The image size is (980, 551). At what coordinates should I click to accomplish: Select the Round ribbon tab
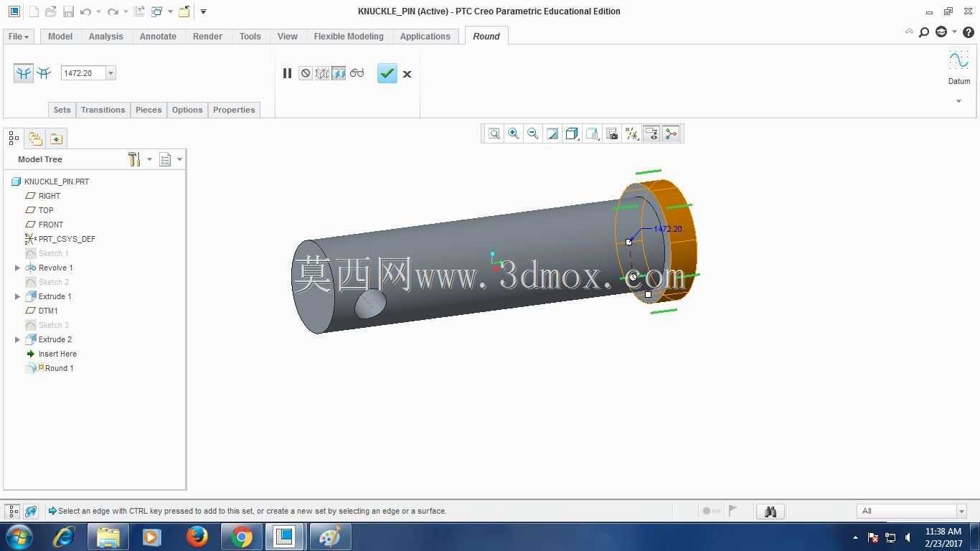click(486, 37)
